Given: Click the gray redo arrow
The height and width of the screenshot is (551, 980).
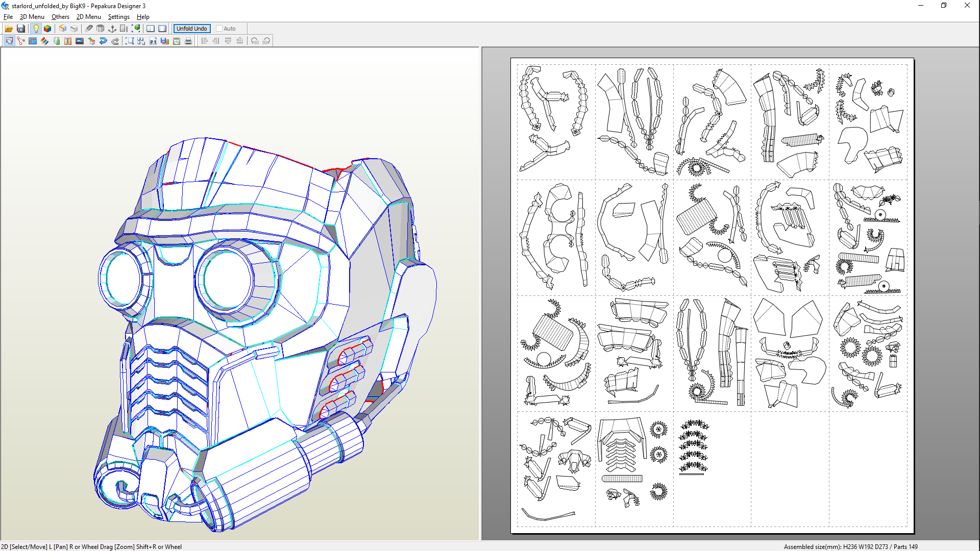Looking at the screenshot, I should pos(115,41).
